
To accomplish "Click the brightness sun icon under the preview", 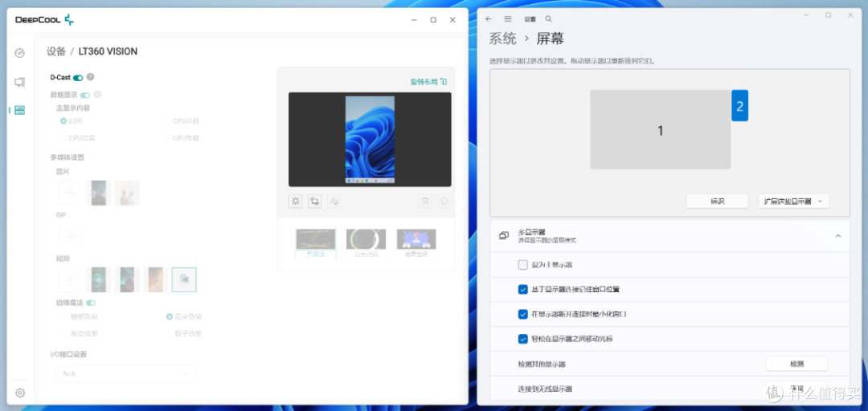I will pyautogui.click(x=296, y=201).
